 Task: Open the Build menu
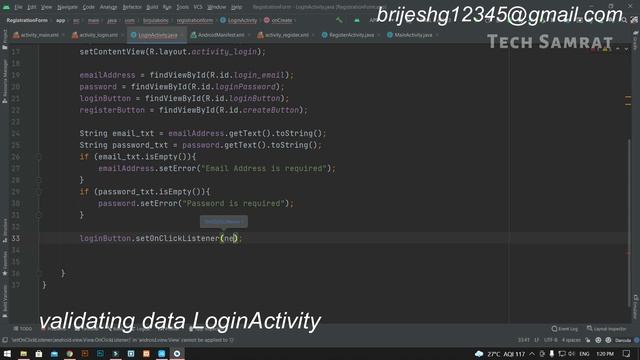tap(152, 7)
